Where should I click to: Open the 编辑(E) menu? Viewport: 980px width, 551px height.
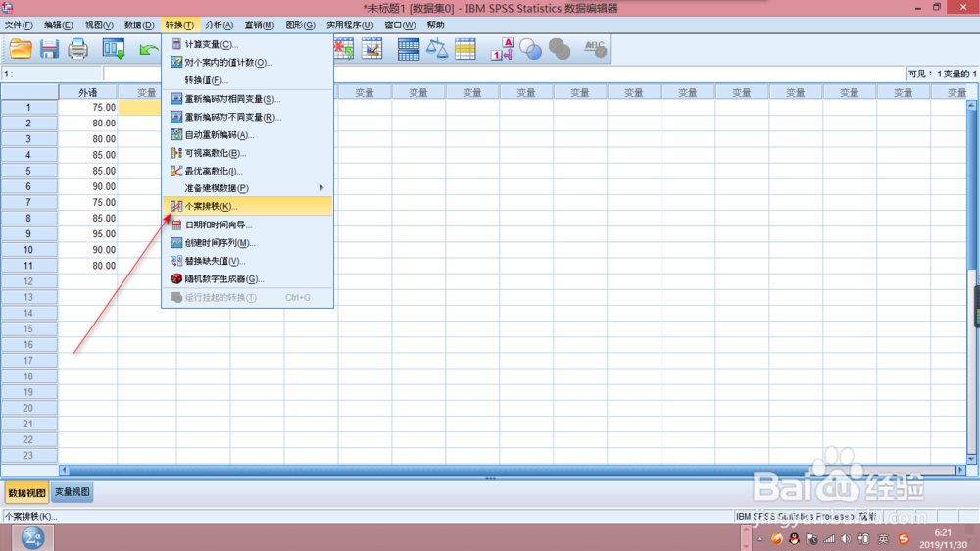click(x=58, y=25)
